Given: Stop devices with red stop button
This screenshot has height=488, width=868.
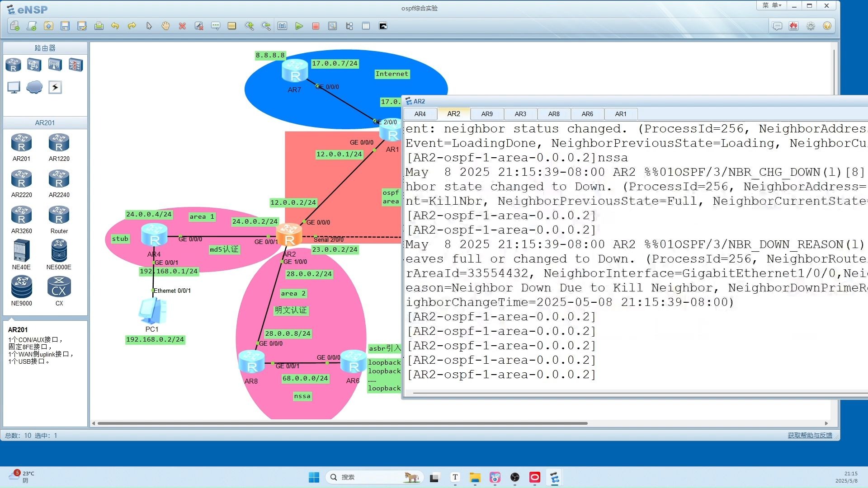Looking at the screenshot, I should point(316,26).
